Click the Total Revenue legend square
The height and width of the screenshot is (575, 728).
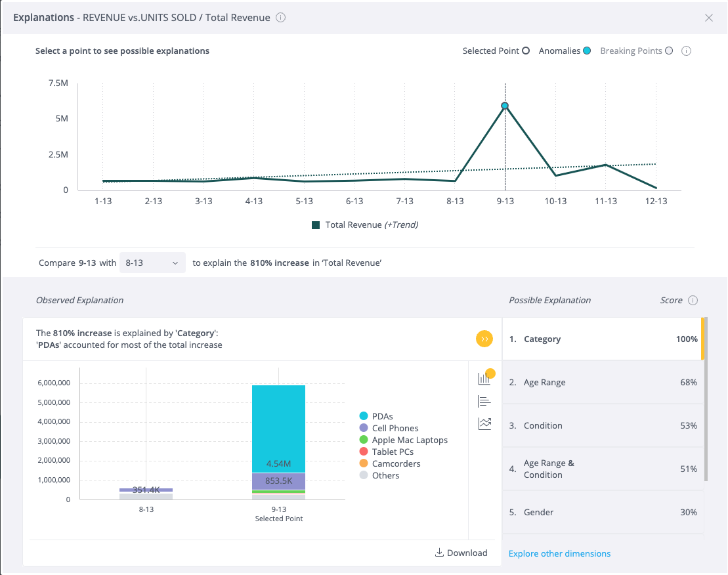[x=316, y=225]
